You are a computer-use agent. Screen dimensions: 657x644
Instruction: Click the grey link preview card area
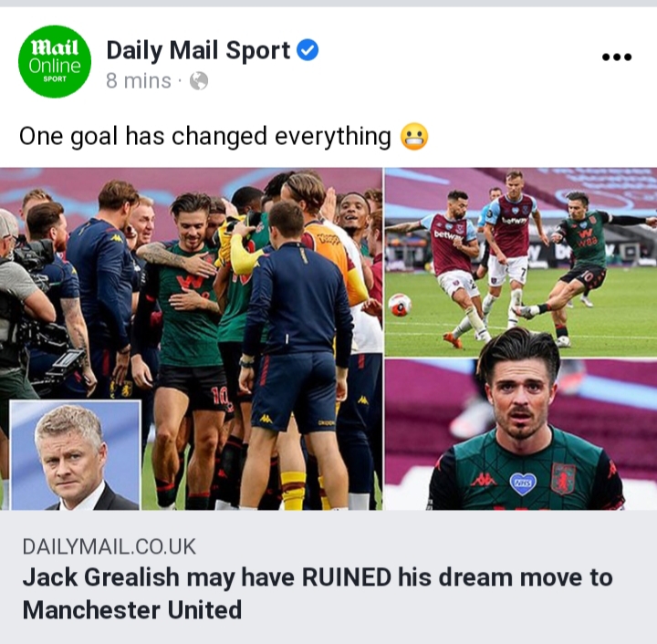pos(328,577)
